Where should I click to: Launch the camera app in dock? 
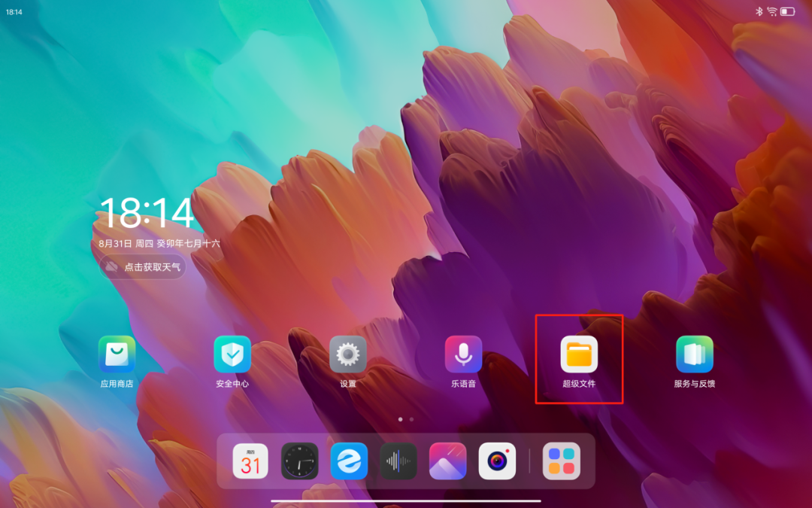[497, 461]
